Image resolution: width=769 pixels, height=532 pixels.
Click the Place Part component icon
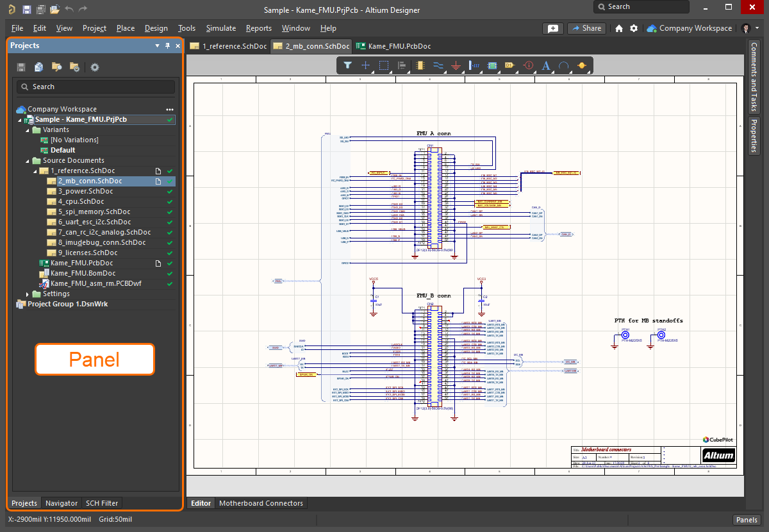[420, 65]
